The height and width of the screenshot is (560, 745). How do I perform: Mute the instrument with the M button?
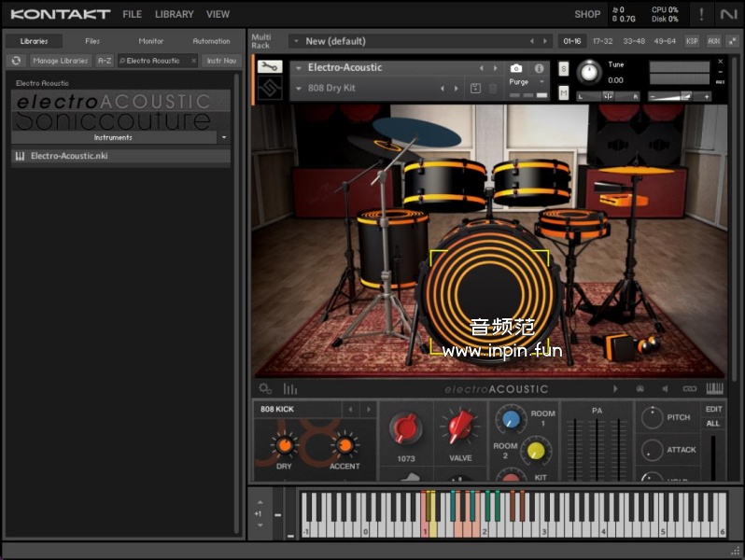tap(564, 91)
